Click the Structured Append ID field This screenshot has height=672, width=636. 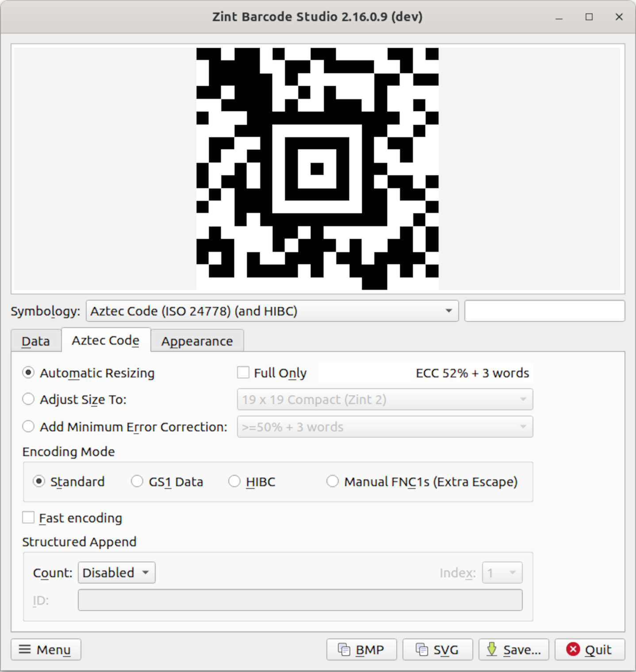point(300,600)
